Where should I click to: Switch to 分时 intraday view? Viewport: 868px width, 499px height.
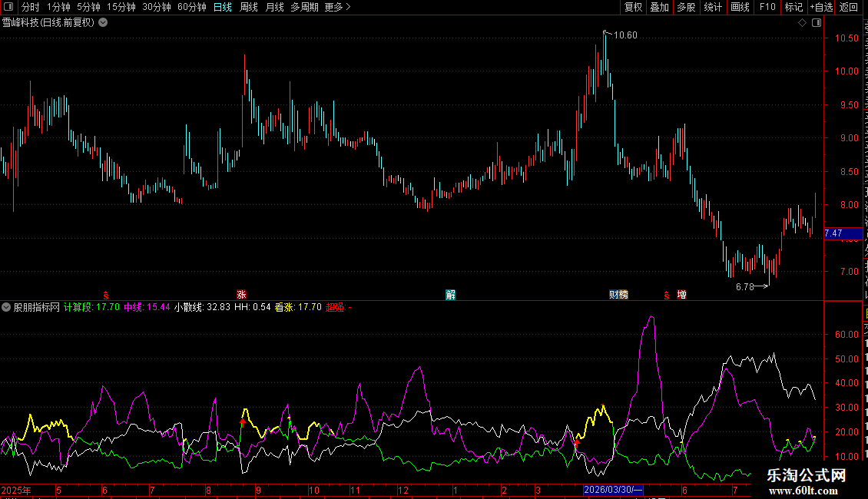click(x=31, y=7)
